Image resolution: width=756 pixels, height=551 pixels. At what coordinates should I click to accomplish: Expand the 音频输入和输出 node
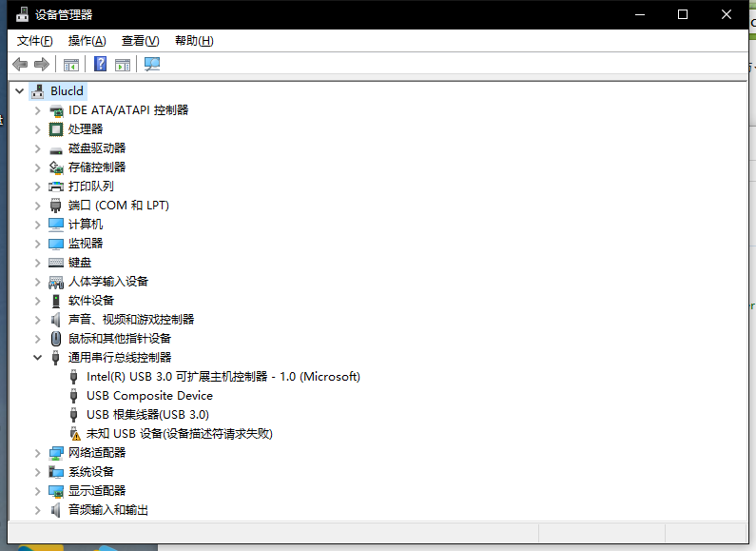[38, 510]
